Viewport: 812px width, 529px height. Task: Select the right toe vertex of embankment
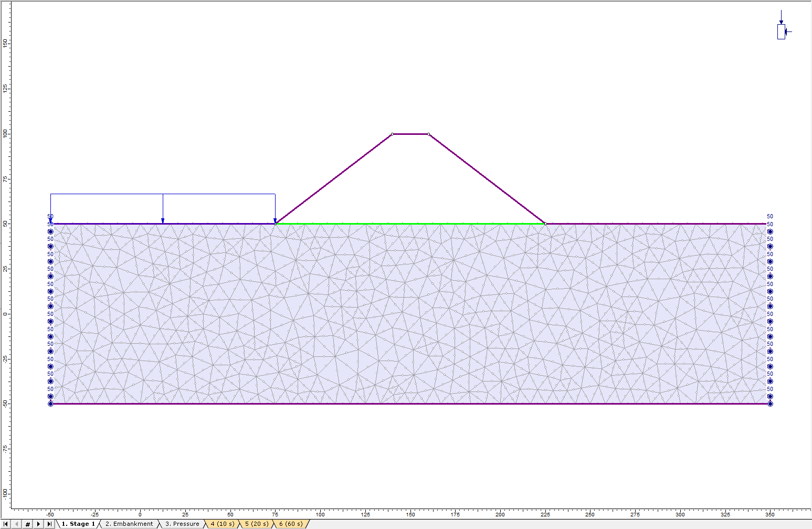click(545, 224)
